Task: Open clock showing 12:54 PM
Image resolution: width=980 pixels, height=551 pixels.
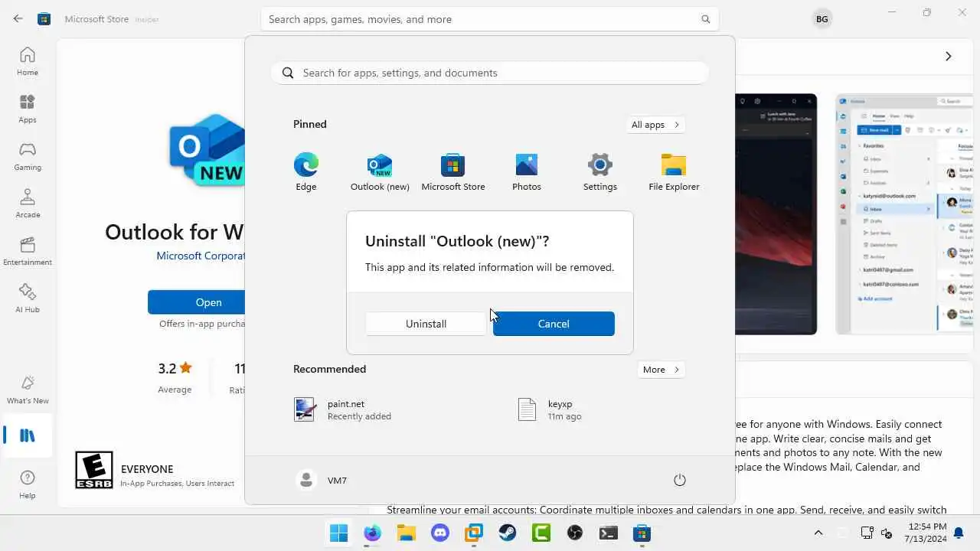Action: 926,533
